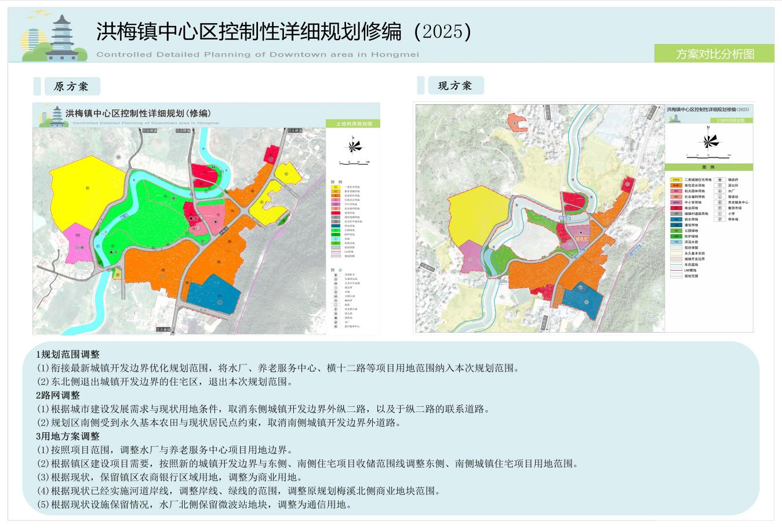The image size is (782, 532).
Task: Click the 水厂 symbol in right legend
Action: [719, 191]
